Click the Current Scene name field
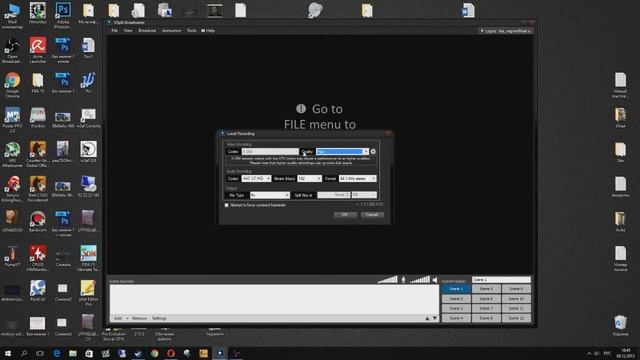This screenshot has height=360, width=640. click(501, 280)
